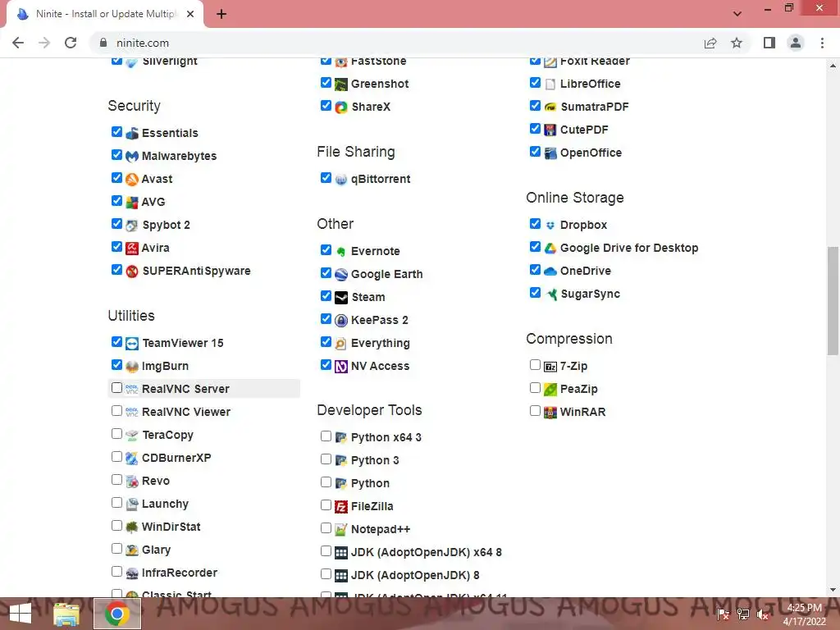Click the OpenOffice label
This screenshot has height=630, width=840.
591,153
